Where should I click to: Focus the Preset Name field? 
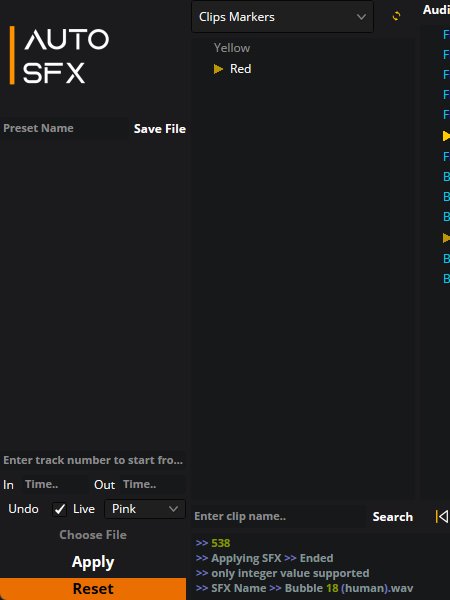pos(64,128)
